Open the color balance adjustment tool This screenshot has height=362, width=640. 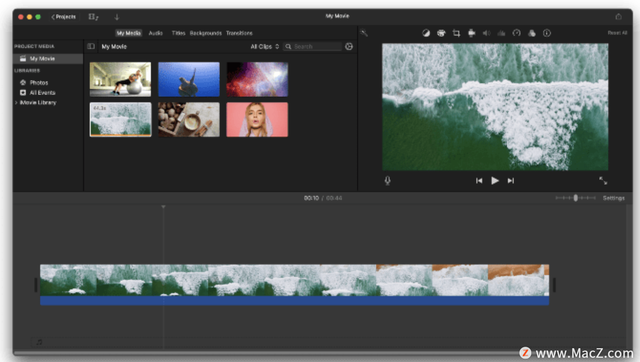click(x=426, y=33)
